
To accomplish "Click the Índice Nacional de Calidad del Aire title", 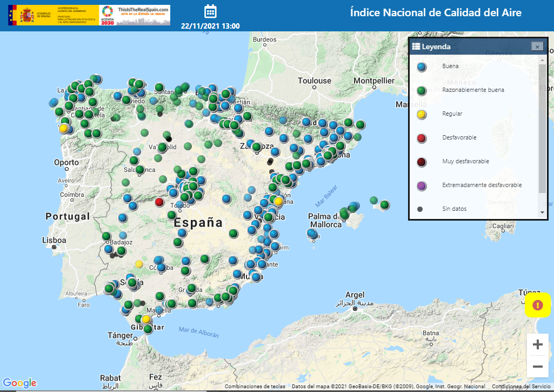I will [436, 13].
